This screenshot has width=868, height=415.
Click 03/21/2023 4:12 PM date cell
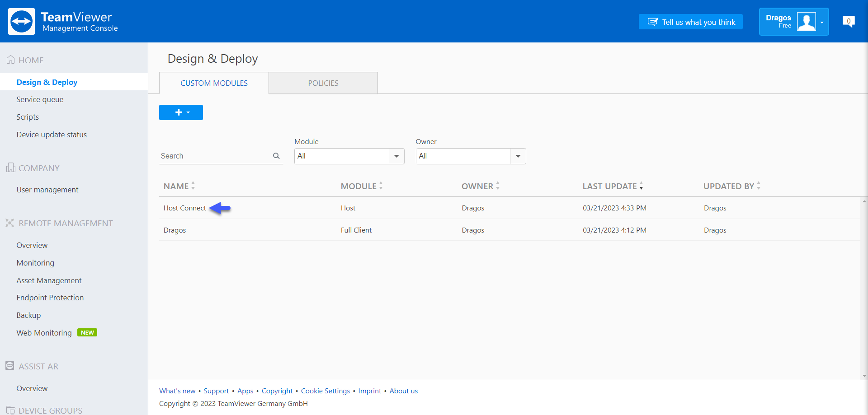point(614,230)
